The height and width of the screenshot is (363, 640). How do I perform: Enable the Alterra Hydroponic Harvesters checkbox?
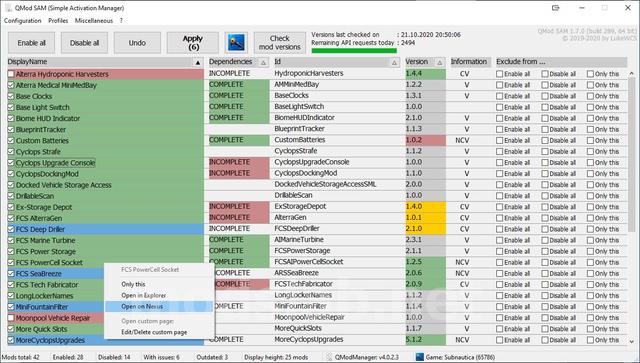11,74
